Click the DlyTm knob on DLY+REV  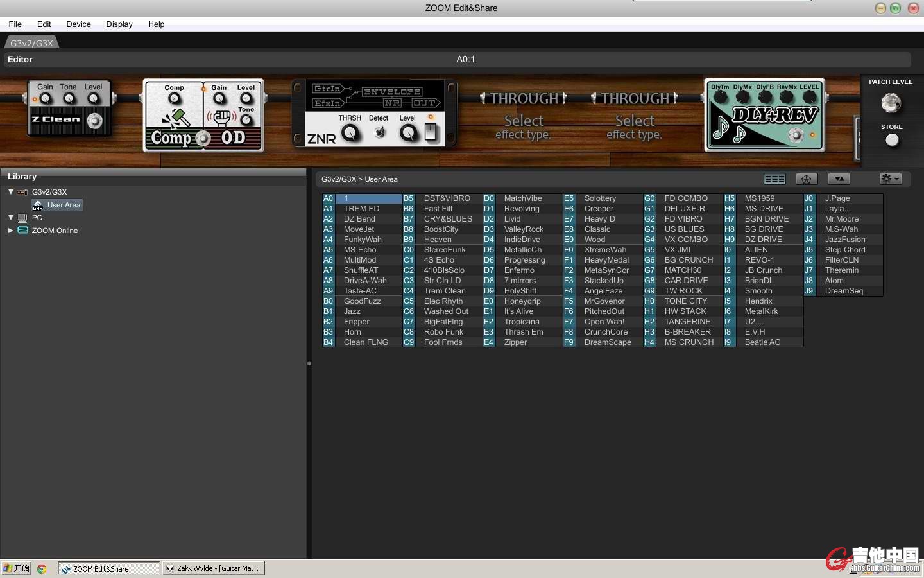721,98
